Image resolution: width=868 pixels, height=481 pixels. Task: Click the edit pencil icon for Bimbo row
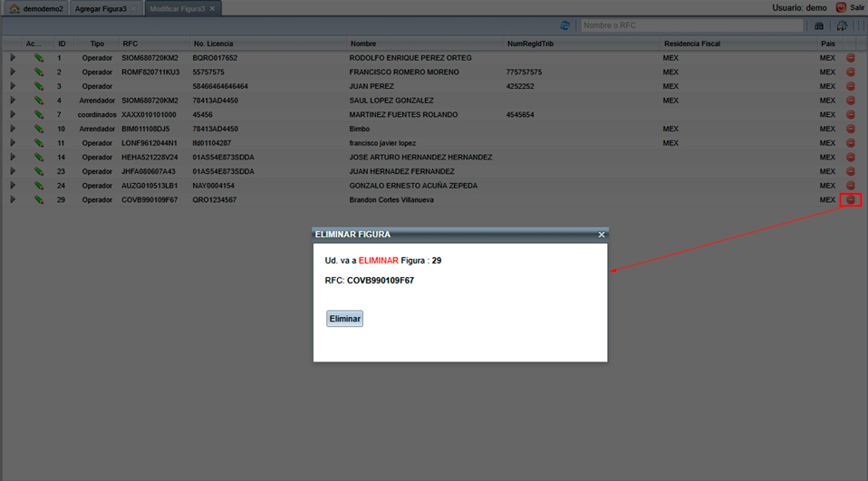coord(39,129)
